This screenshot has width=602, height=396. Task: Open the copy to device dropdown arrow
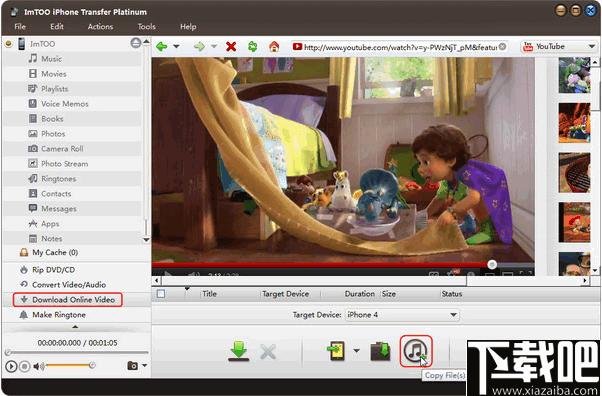(x=356, y=350)
